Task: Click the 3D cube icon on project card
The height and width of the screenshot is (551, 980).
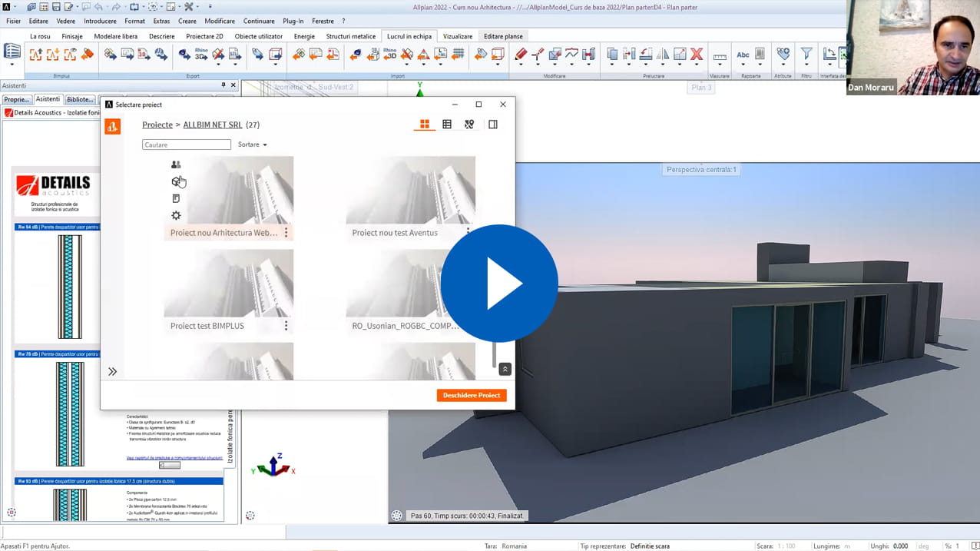Action: (x=176, y=181)
